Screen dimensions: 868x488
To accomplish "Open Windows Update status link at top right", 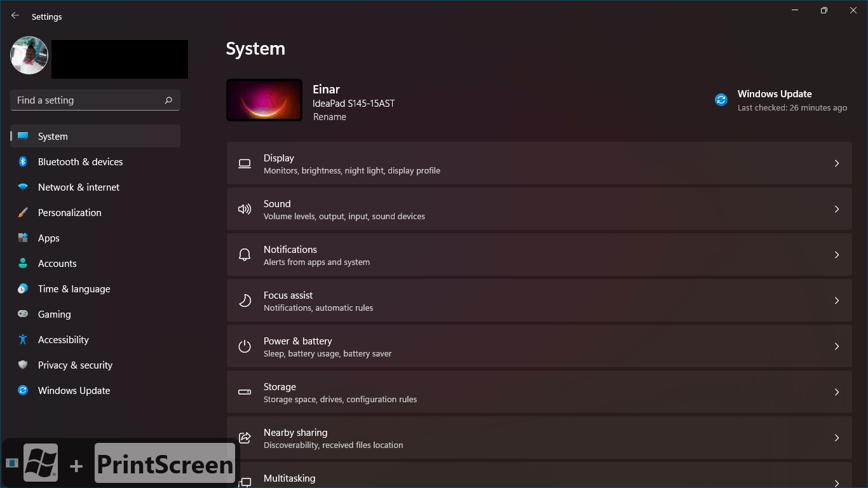I will click(x=781, y=100).
